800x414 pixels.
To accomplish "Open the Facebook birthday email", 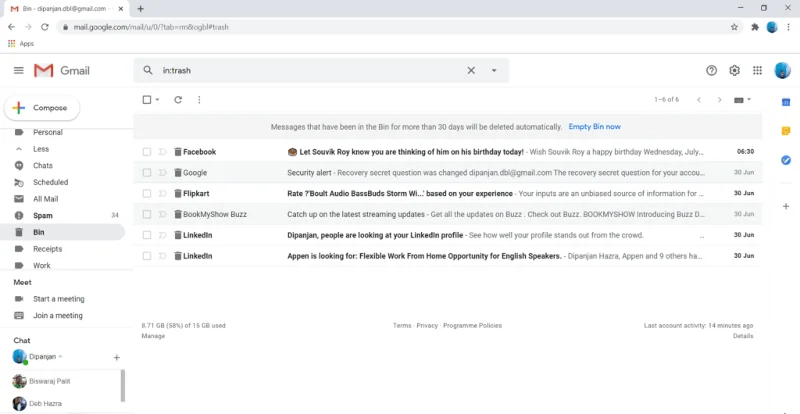I will (447, 152).
